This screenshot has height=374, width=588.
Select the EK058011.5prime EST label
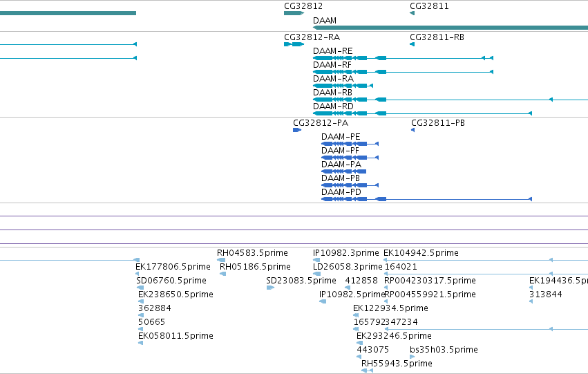click(176, 337)
